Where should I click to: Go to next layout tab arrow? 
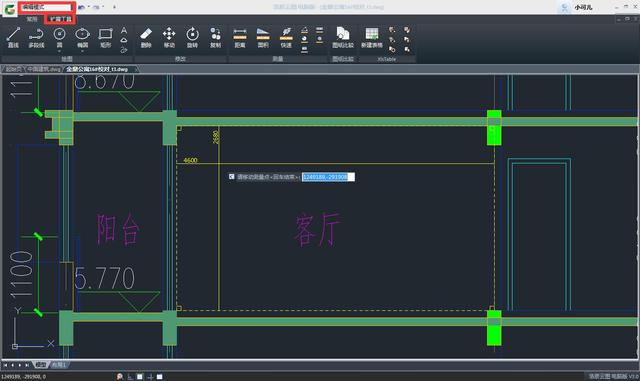[x=20, y=365]
